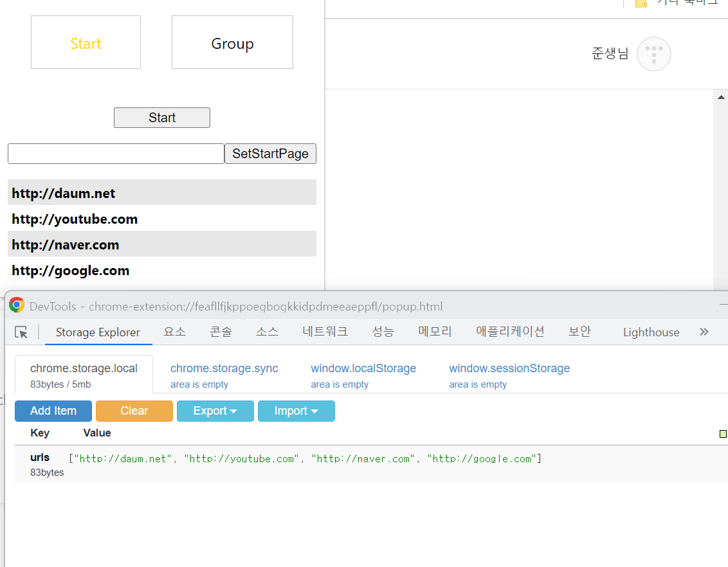Open the 준생님 profile avatar
The width and height of the screenshot is (728, 567).
(x=653, y=54)
